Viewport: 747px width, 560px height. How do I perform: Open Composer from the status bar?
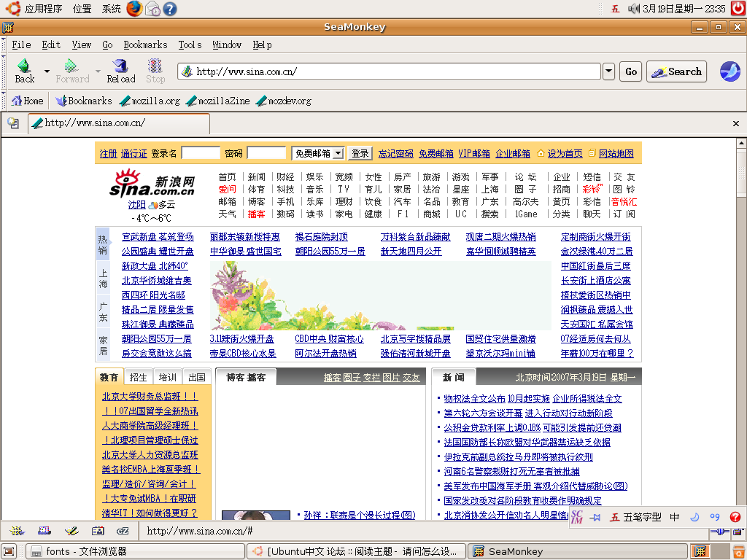pos(71,531)
